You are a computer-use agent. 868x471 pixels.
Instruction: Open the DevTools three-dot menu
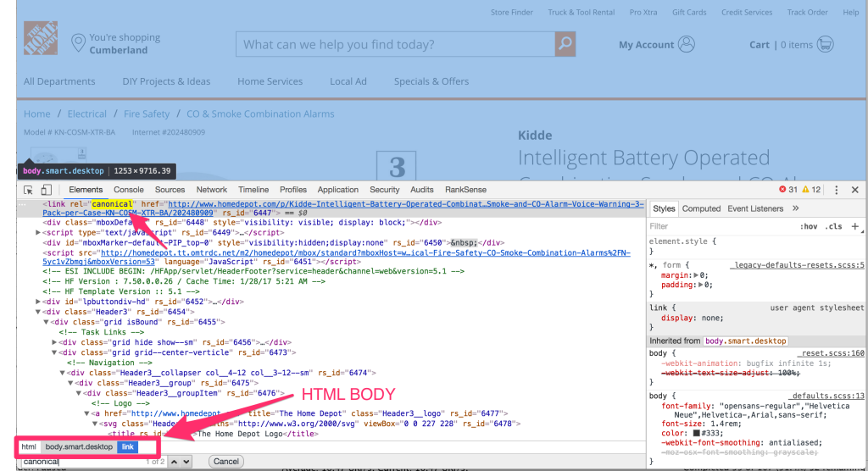point(837,190)
